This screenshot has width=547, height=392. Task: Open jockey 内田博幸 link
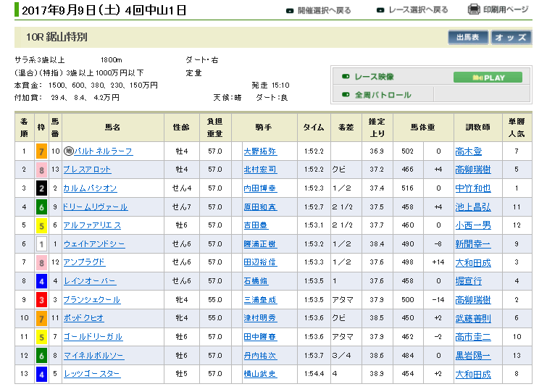click(260, 188)
